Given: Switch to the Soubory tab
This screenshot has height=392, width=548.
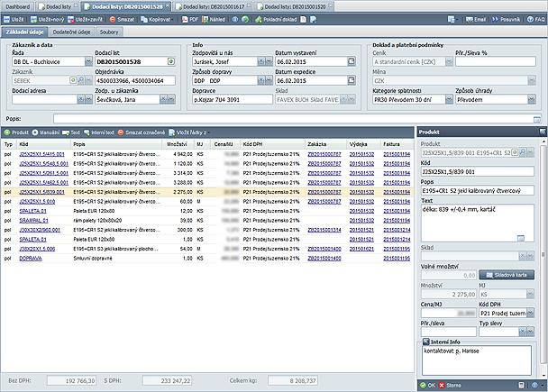Looking at the screenshot, I should point(109,32).
